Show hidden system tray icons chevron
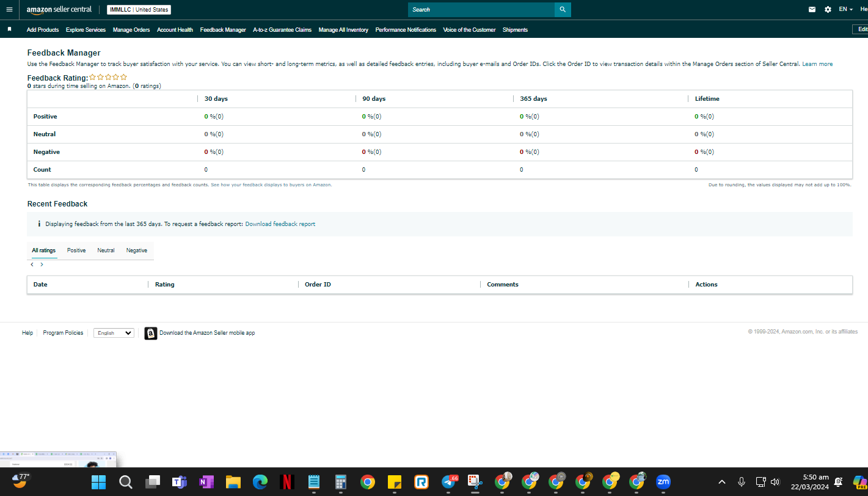The image size is (868, 496). (x=722, y=482)
